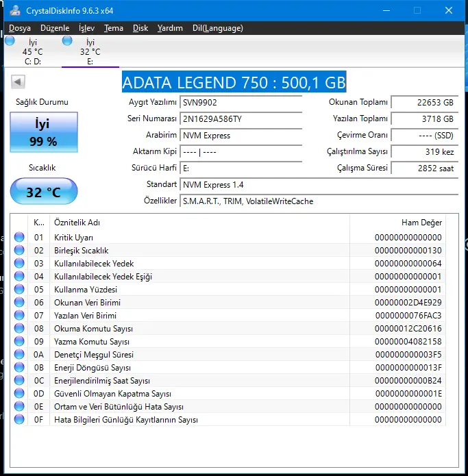Screen dimensions: 468x476
Task: Click status orb for Birleşik Sıcaklık row
Action: (19, 250)
